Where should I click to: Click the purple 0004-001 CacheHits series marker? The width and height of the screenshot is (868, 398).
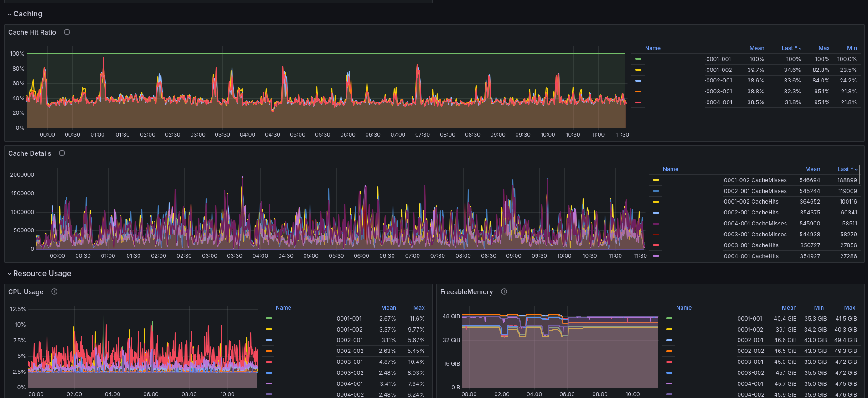coord(656,256)
